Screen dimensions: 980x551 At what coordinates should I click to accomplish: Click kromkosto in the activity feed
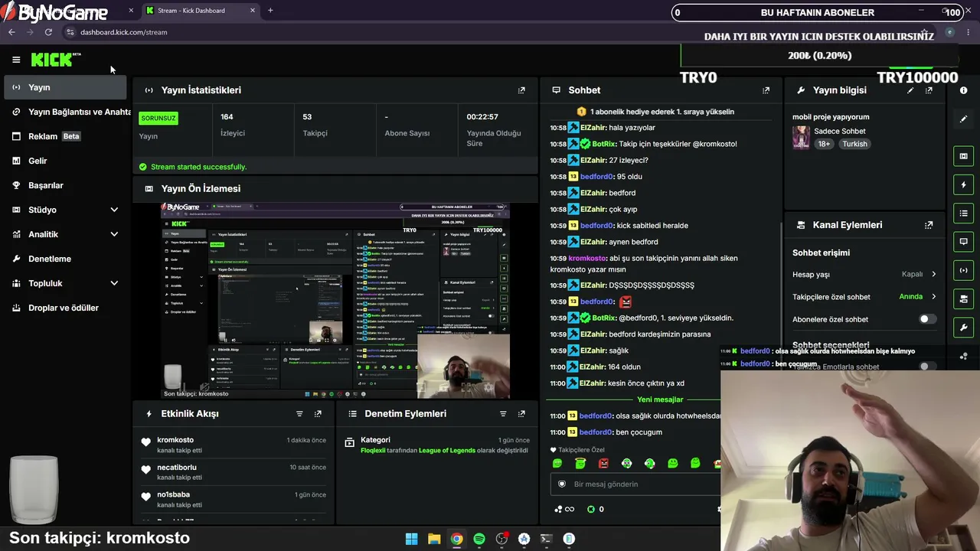tap(175, 440)
